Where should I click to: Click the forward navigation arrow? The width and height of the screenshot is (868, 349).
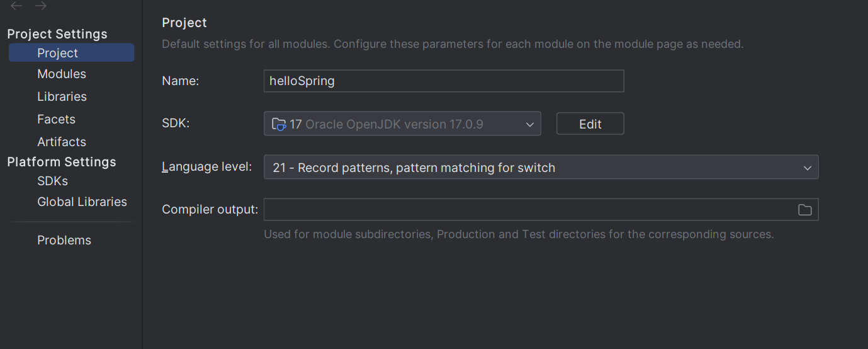[41, 6]
